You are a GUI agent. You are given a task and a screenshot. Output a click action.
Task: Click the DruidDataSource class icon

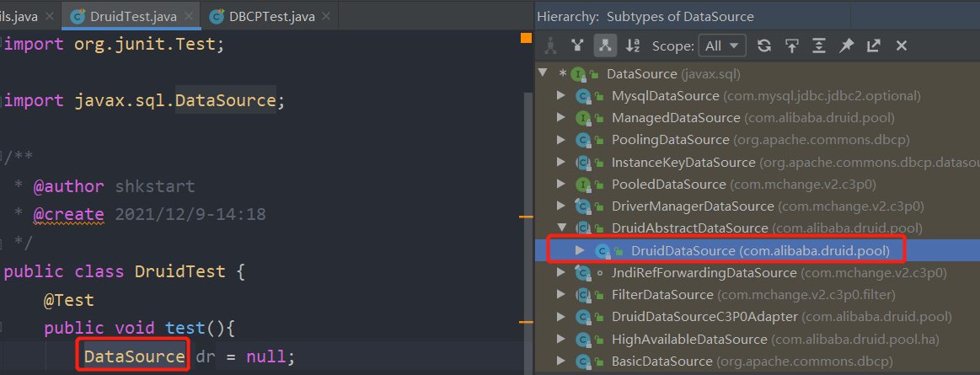tap(602, 250)
